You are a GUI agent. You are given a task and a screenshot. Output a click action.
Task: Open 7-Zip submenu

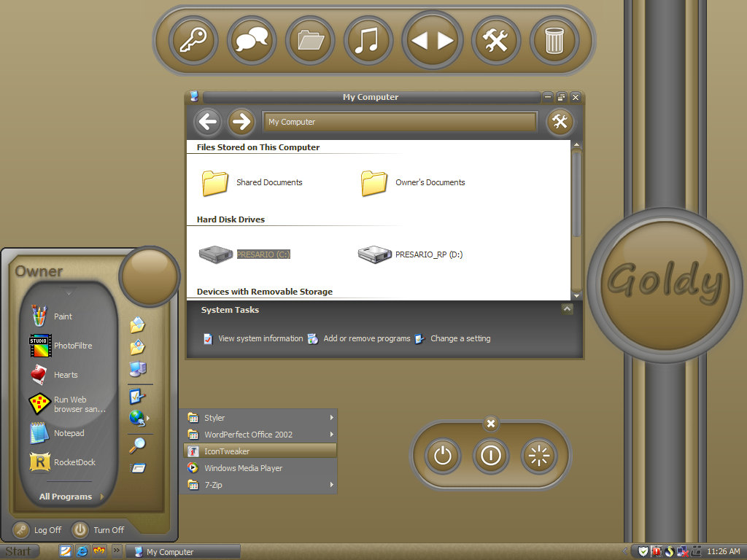point(260,485)
